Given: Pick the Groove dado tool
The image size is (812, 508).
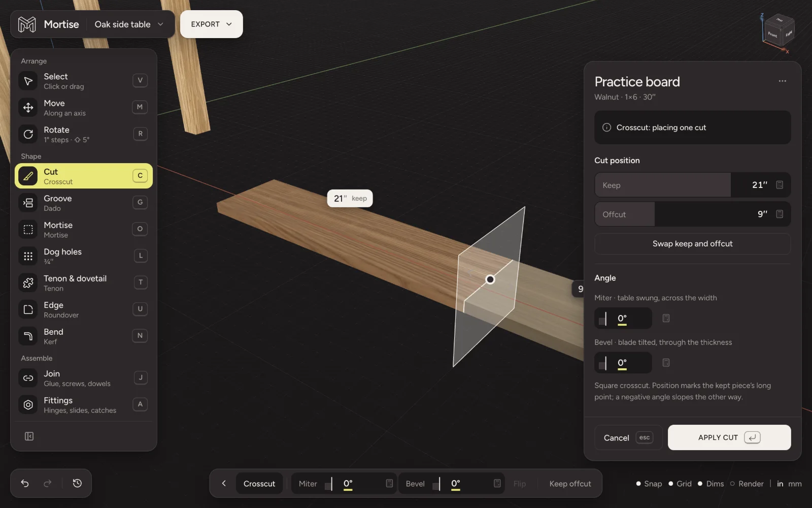Looking at the screenshot, I should (x=84, y=203).
